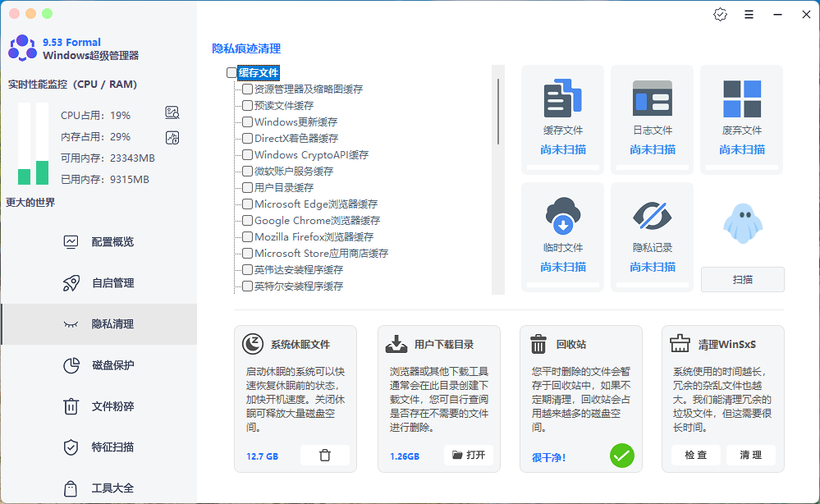Click 检查 in the 清理WinSxS card

pos(695,454)
